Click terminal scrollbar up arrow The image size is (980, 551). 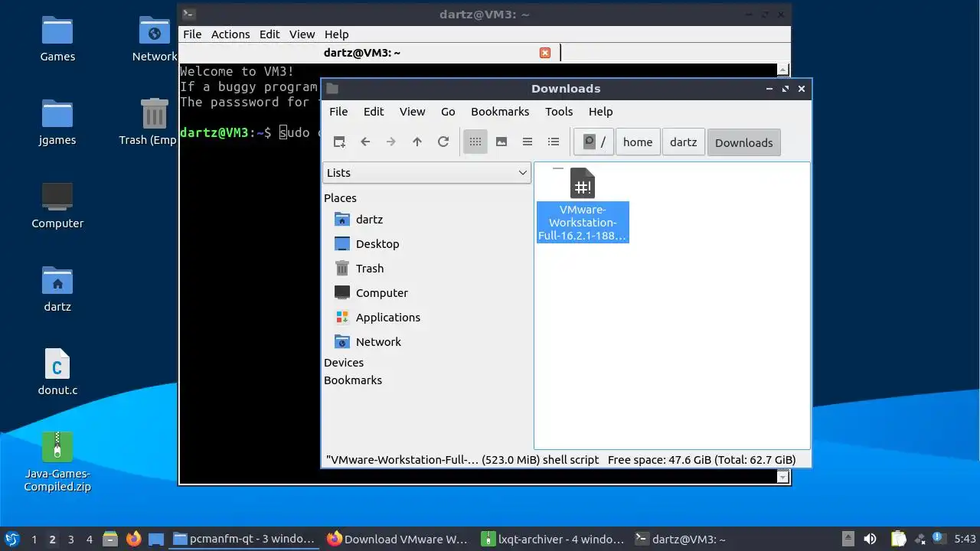coord(782,70)
